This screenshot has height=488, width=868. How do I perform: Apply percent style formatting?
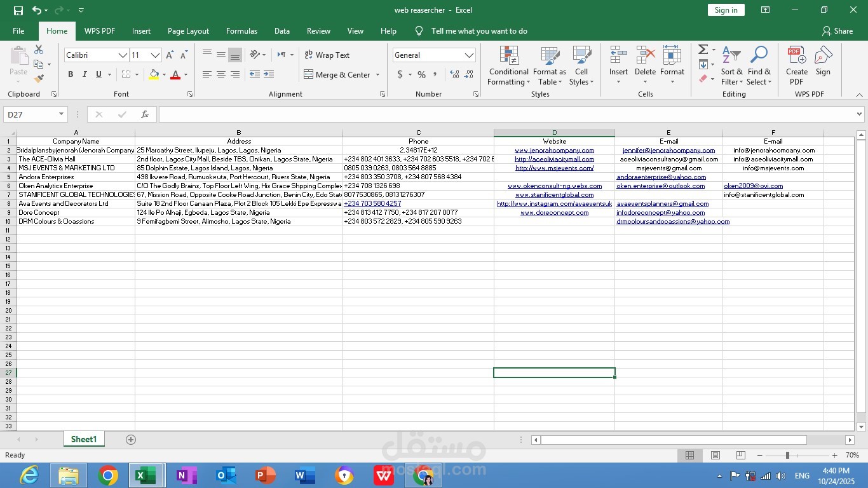click(x=421, y=74)
